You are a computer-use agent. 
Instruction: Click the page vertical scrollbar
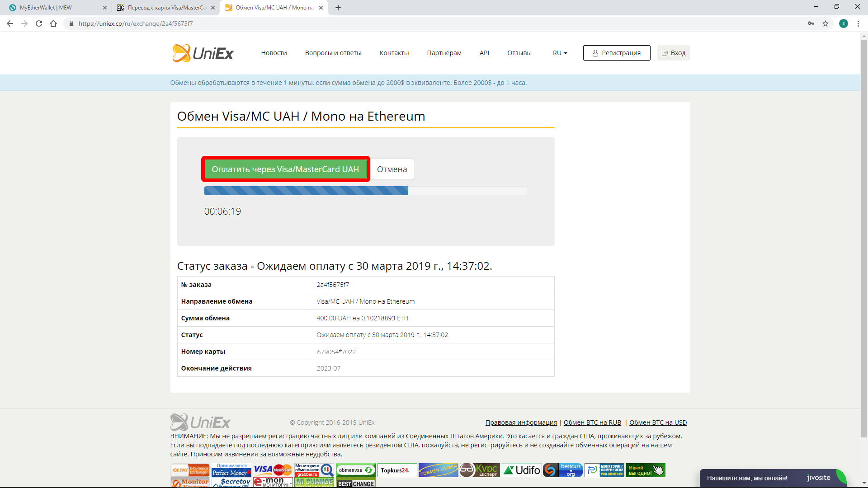(864, 239)
